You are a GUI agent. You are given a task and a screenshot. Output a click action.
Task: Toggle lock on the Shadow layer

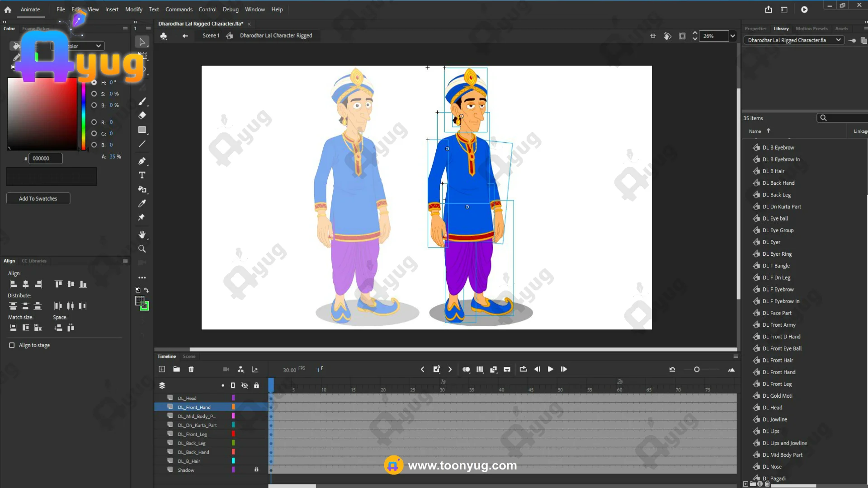tap(256, 469)
